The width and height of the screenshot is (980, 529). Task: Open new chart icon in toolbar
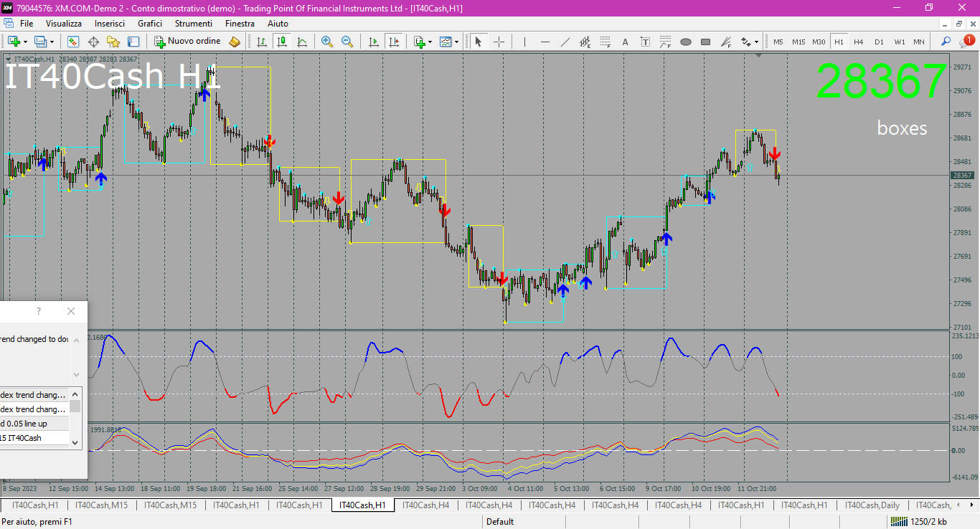(14, 42)
